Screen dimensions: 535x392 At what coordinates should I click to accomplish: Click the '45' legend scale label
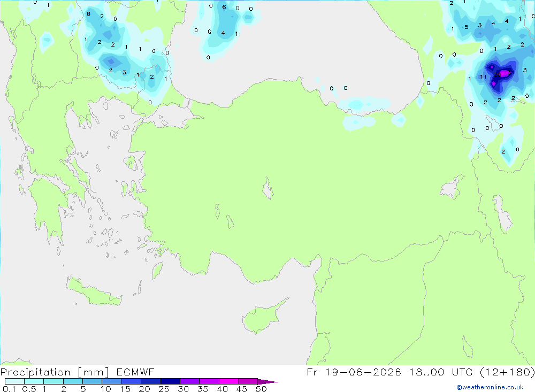pyautogui.click(x=242, y=389)
